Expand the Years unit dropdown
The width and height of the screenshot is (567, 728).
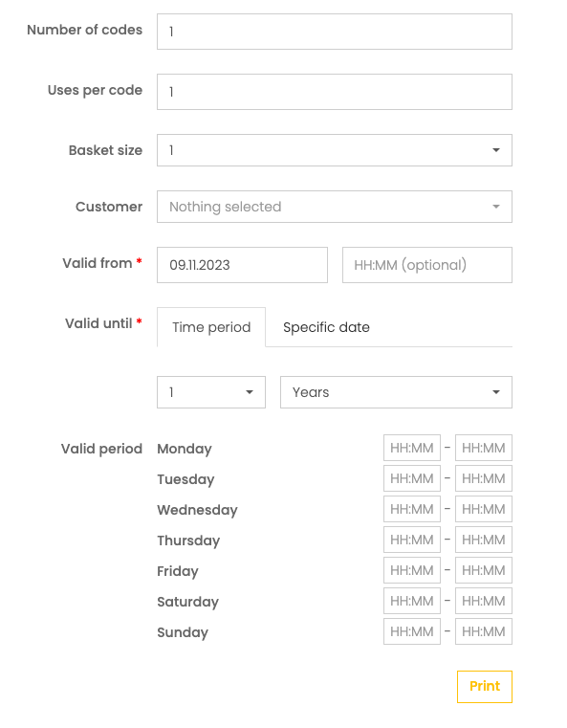pos(396,392)
